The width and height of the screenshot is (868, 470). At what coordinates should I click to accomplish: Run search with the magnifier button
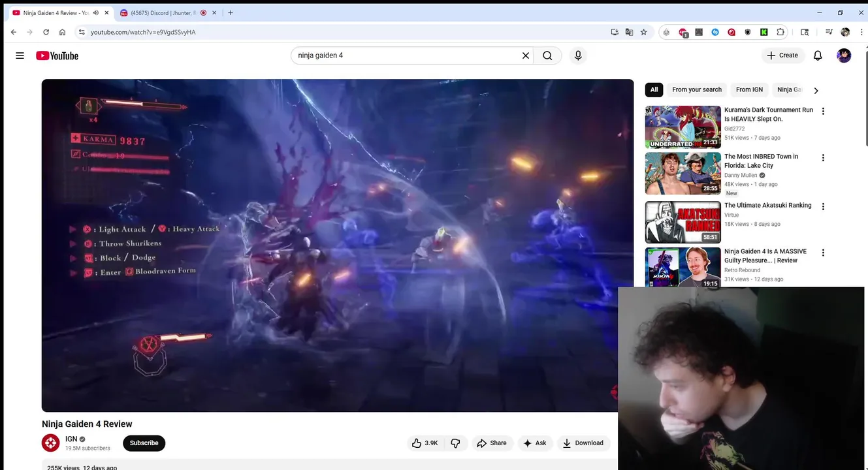547,55
